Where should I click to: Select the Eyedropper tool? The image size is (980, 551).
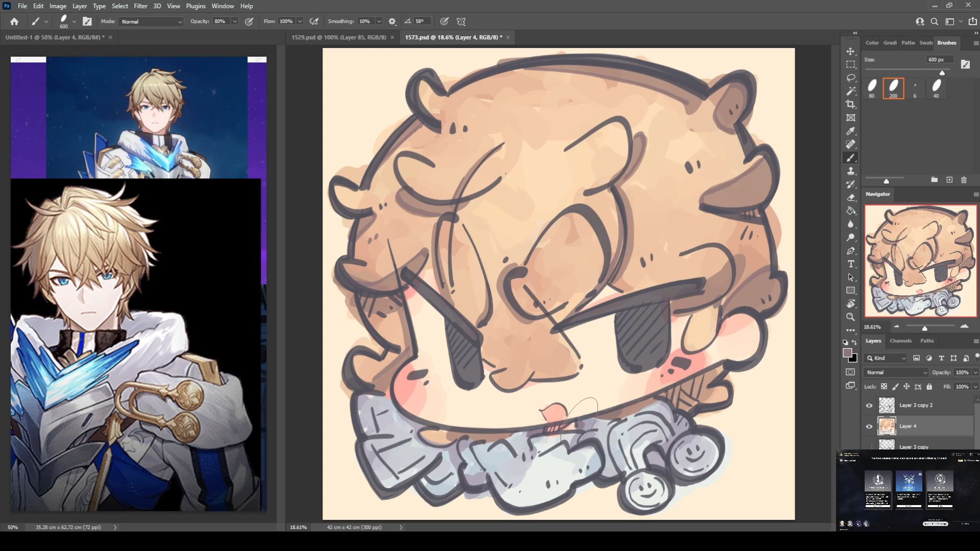tap(850, 131)
